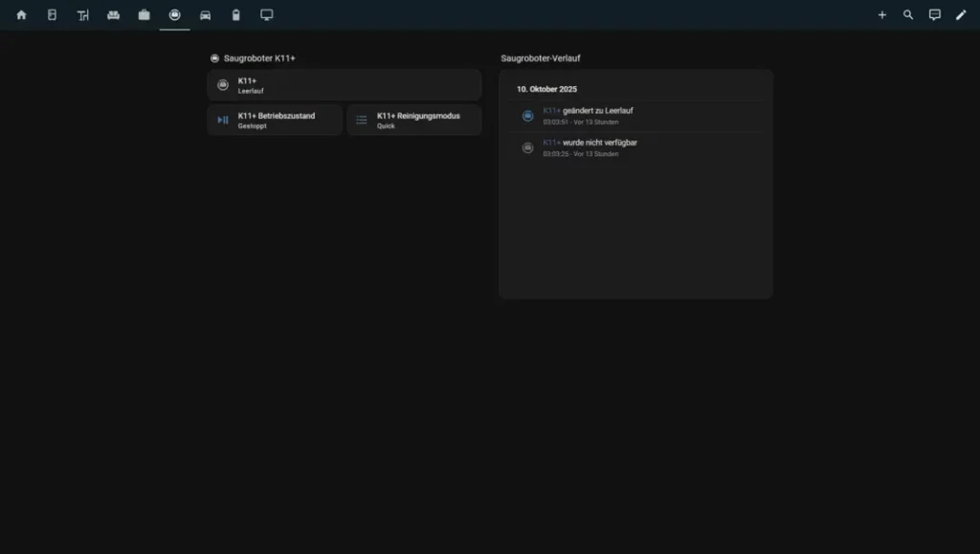Screen dimensions: 980x554
Task: Click the Saugroboter K11+ section heading
Action: (259, 58)
